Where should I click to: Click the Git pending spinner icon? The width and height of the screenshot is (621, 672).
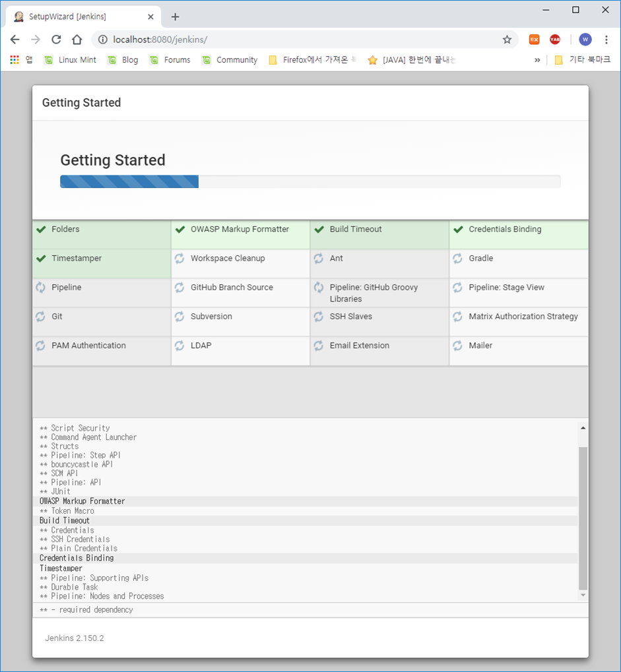40,317
